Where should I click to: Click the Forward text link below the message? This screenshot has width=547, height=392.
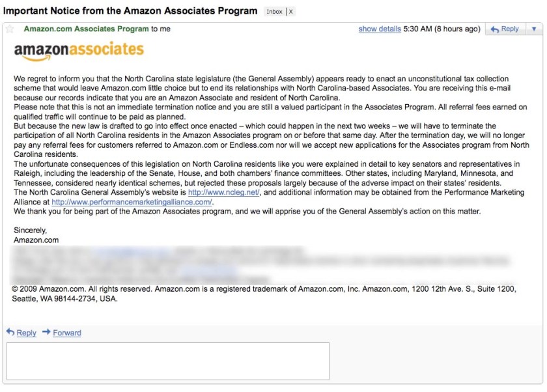point(67,333)
